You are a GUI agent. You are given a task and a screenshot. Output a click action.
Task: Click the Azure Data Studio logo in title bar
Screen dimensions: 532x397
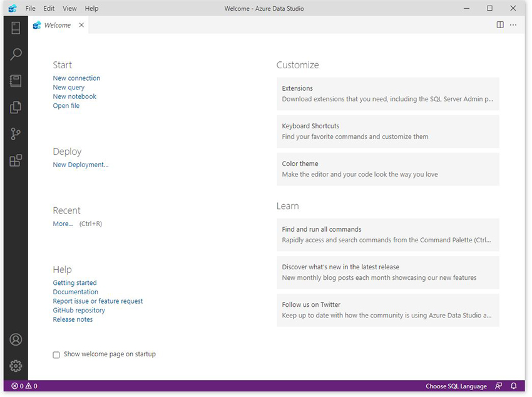coord(13,8)
